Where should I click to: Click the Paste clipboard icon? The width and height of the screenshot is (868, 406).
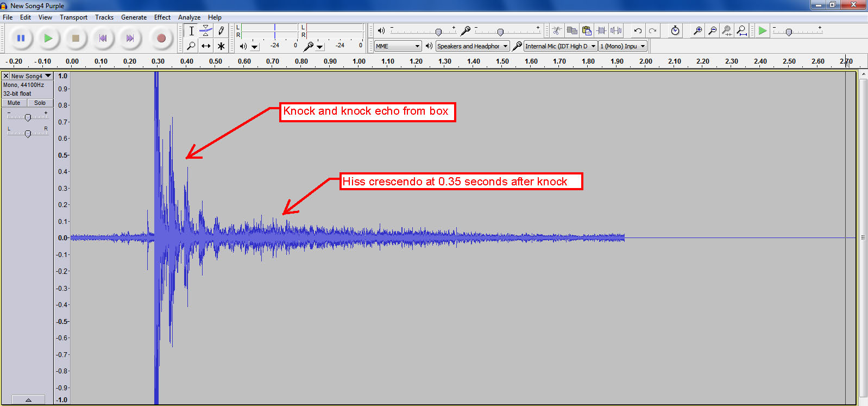586,31
